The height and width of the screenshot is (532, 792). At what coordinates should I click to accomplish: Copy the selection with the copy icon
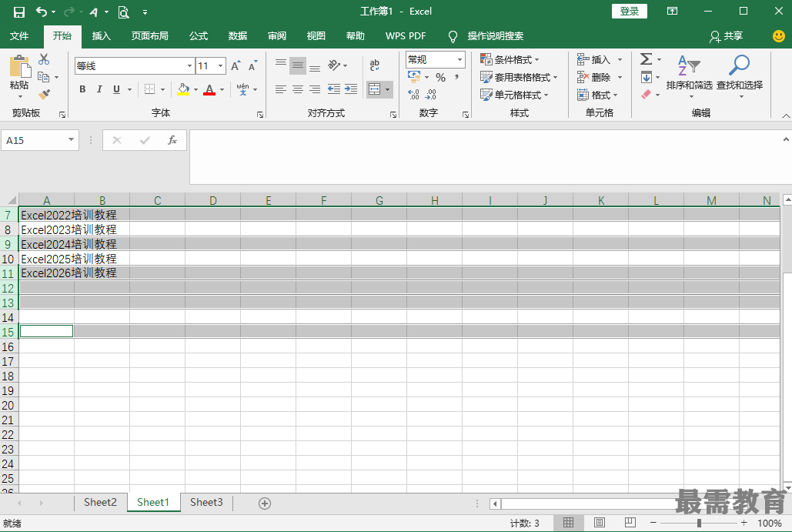point(44,77)
